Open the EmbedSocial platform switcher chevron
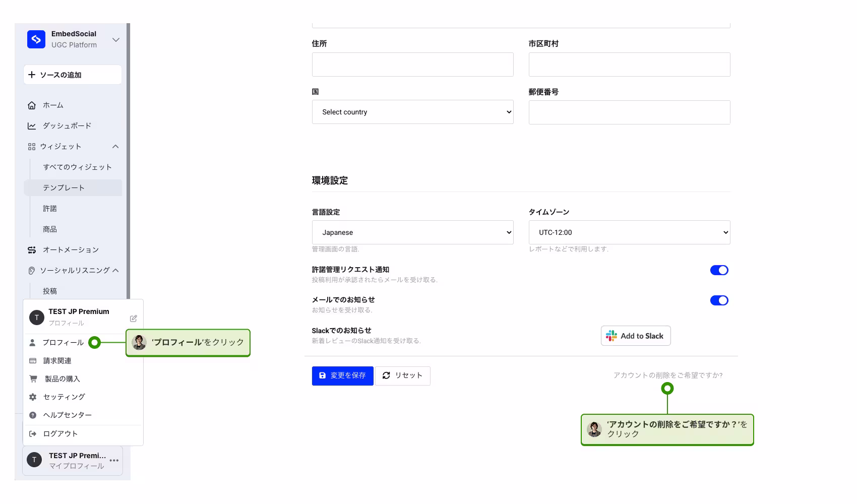 coord(116,40)
